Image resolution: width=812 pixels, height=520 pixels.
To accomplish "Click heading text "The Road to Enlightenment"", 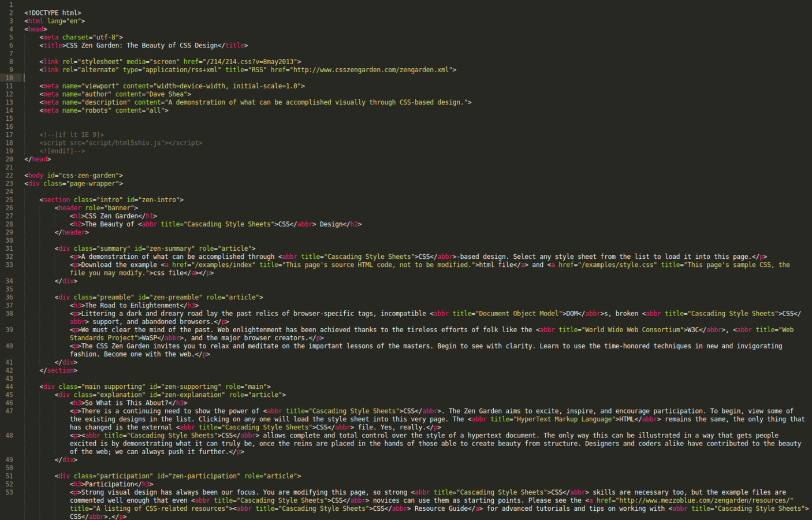I will [132, 305].
